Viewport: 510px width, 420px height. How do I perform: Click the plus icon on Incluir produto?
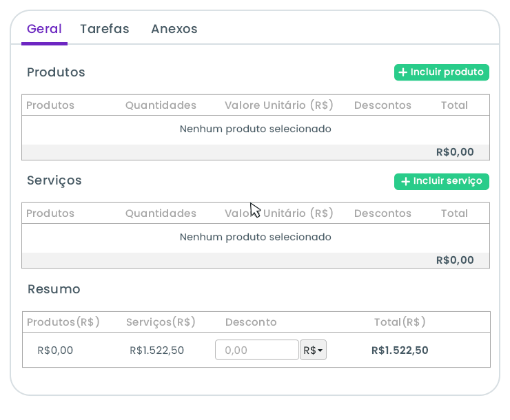click(404, 72)
